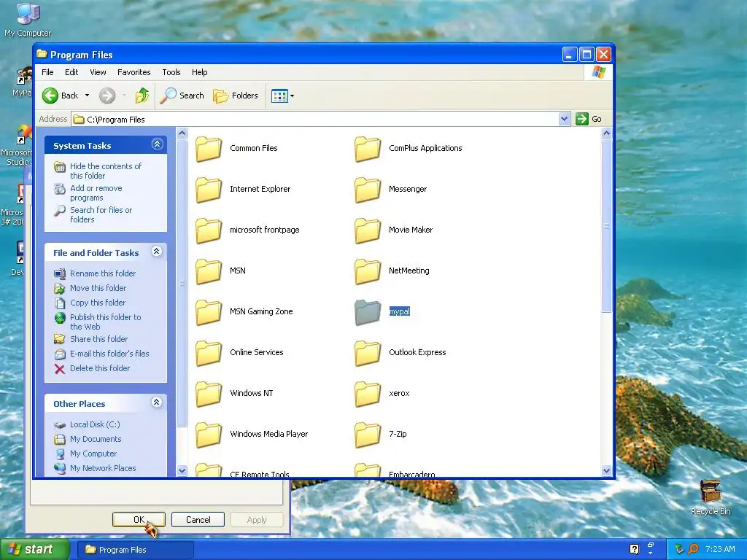Click in the C:\Program Files address field
Viewport: 747px width, 560px height.
(x=315, y=119)
